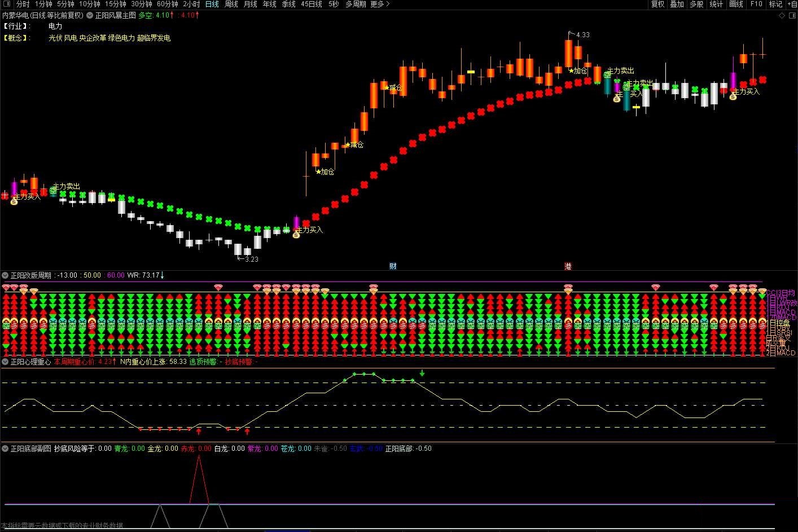
Task: Open dropdown beside 正阳底部副图 indicator
Action: (x=5, y=449)
